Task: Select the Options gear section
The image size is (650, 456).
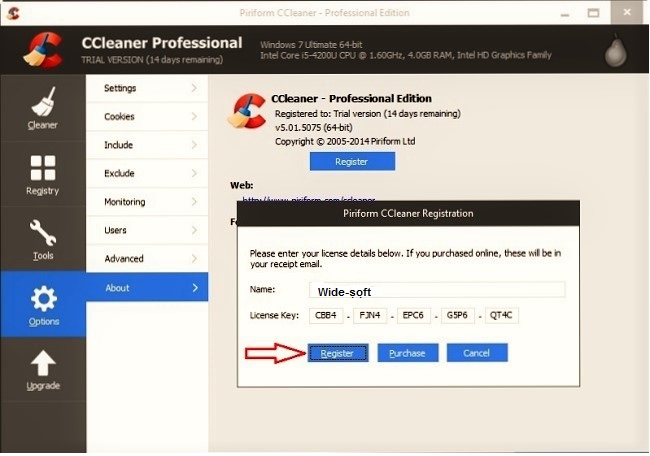Action: (43, 304)
